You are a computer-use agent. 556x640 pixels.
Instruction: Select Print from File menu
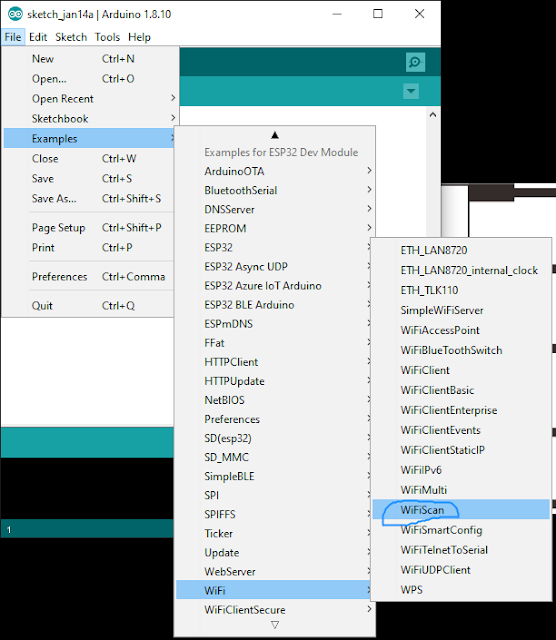pos(89,248)
